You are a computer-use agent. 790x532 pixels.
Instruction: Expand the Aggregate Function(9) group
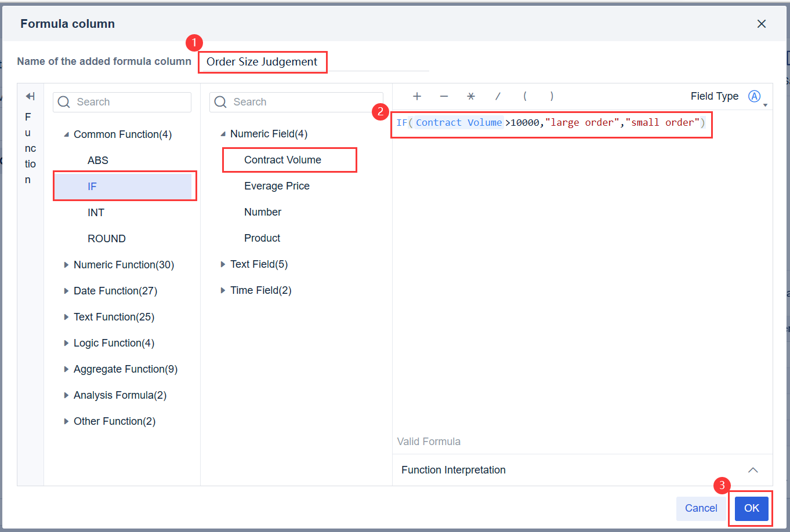(66, 369)
